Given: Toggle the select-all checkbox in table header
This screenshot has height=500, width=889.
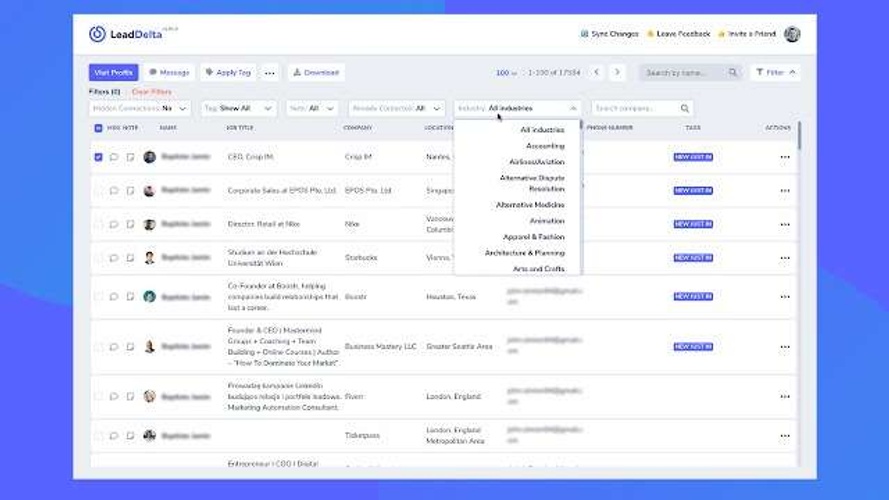Looking at the screenshot, I should point(99,128).
